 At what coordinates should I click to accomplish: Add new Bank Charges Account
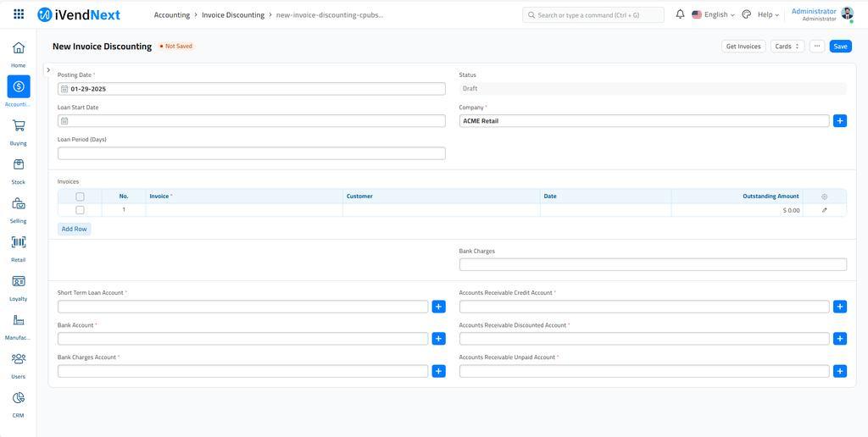point(438,371)
